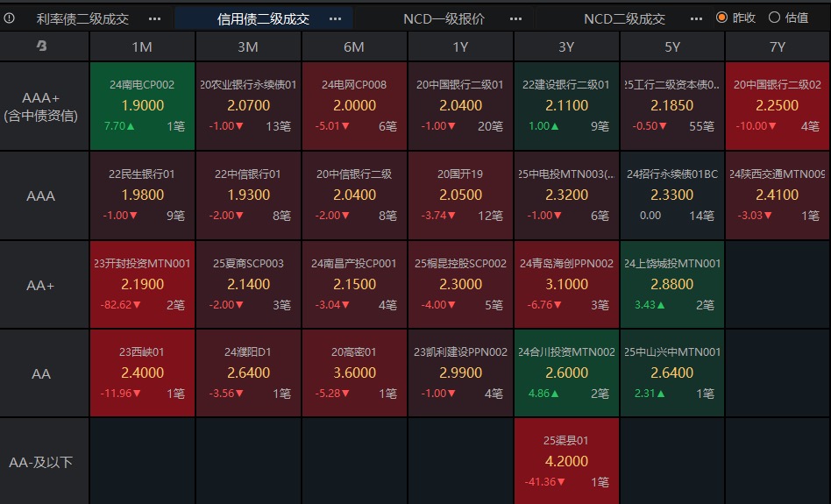The width and height of the screenshot is (831, 504).
Task: Open the 24合川投资MTN002 cell
Action: coord(566,373)
